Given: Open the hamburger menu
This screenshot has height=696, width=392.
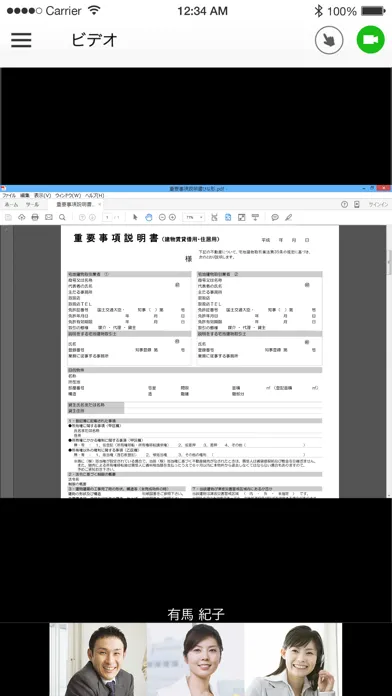Looking at the screenshot, I should pos(21,40).
